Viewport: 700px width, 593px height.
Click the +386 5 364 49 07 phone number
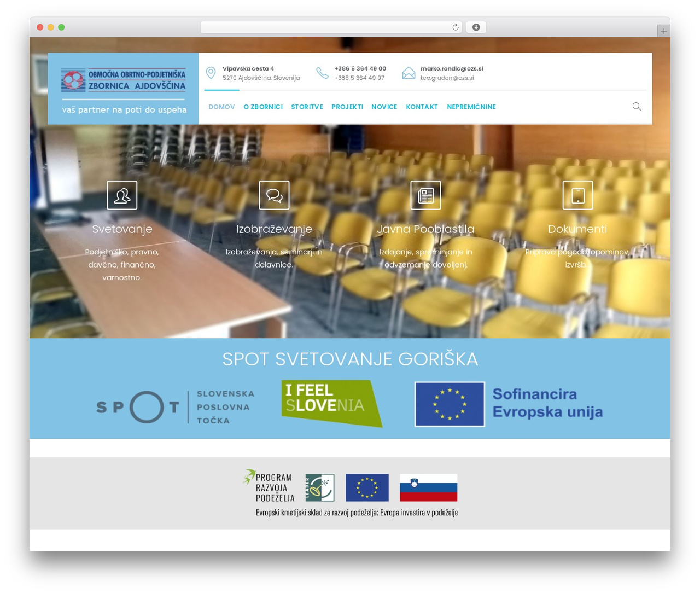pos(359,78)
